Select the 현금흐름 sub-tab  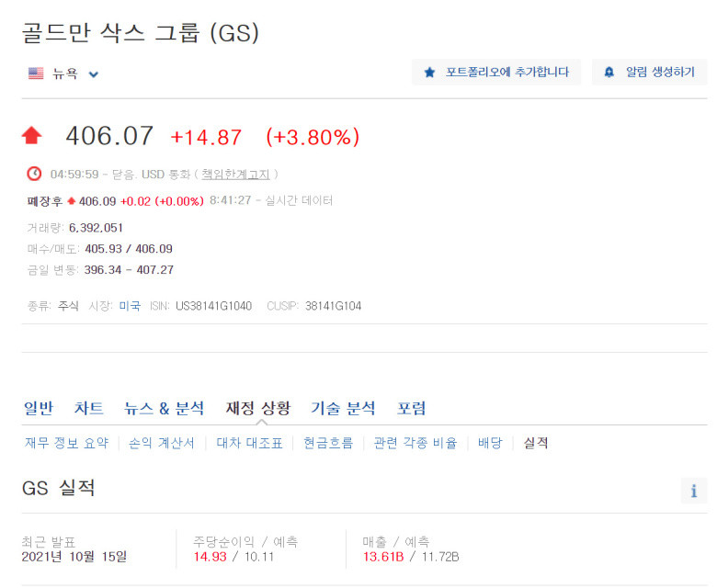click(328, 443)
